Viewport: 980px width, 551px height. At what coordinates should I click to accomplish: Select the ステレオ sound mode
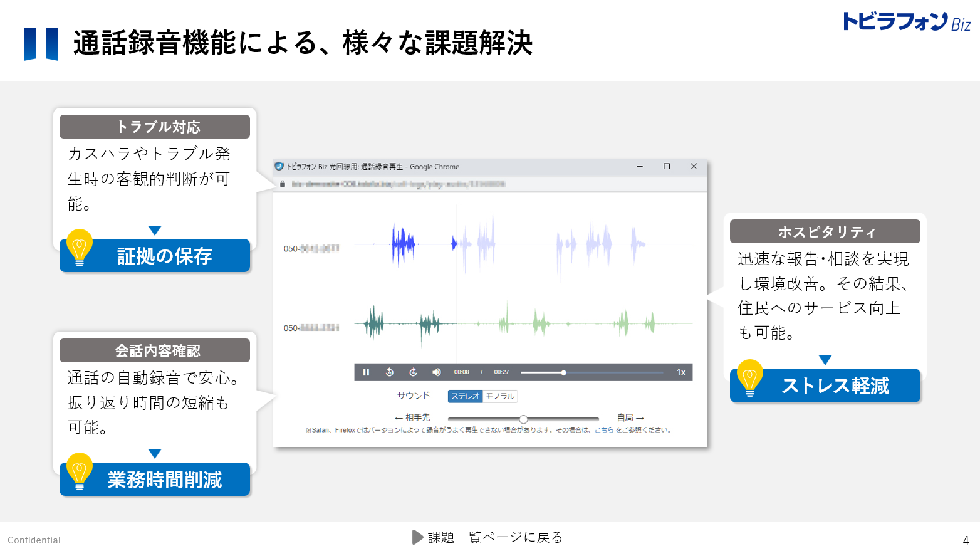pos(465,396)
